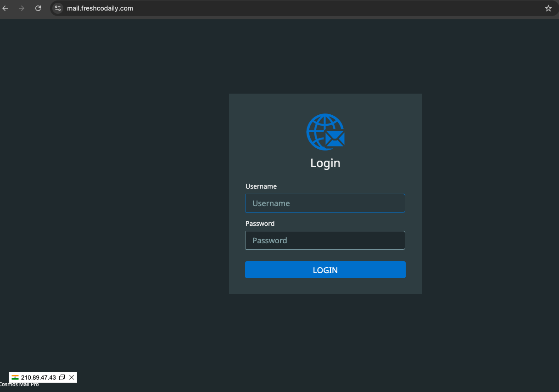Viewport: 559px width, 392px height.
Task: Bookmark this page with the star icon
Action: [x=548, y=8]
